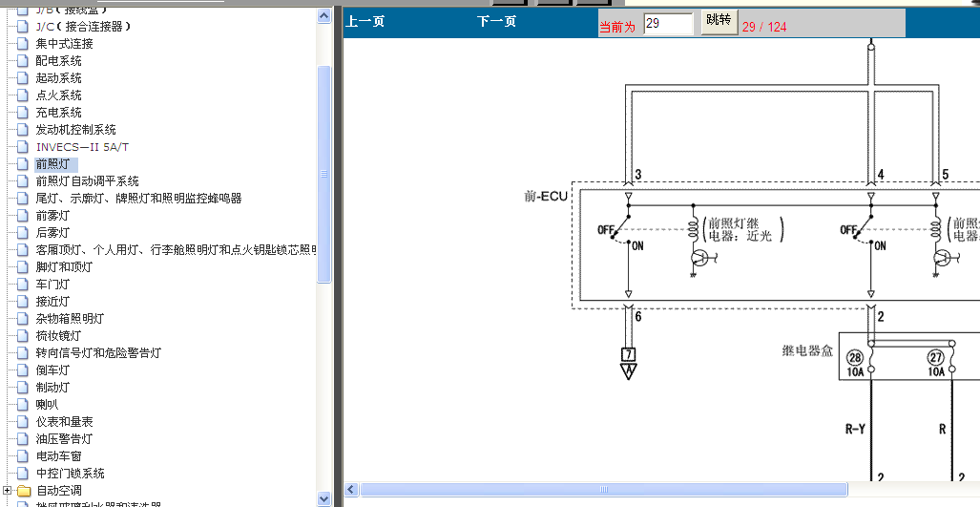The width and height of the screenshot is (980, 507).
Task: Open the 车门灯 entry
Action: [x=53, y=285]
